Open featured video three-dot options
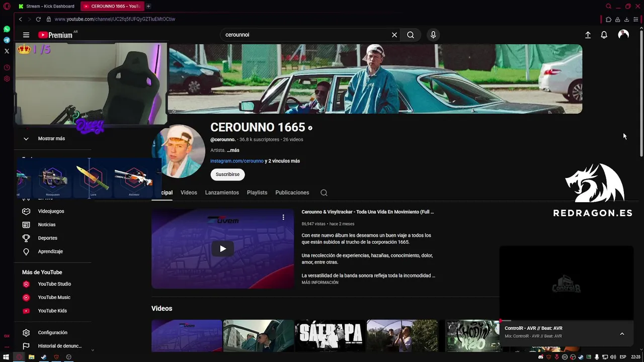Image resolution: width=644 pixels, height=362 pixels. click(x=283, y=217)
